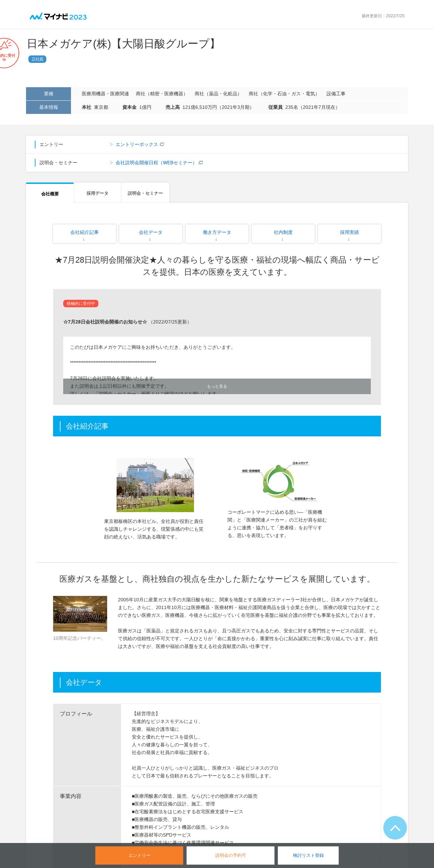Open the corporate mark diagram image
Screen dimensions: 434x868
(x=279, y=481)
